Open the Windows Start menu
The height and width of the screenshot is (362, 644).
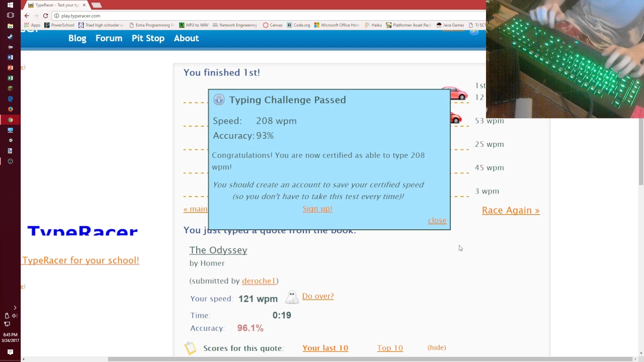click(10, 5)
